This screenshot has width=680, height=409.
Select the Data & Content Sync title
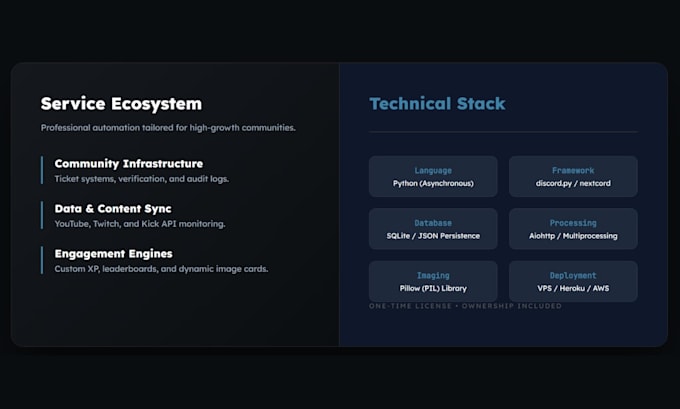coord(113,209)
